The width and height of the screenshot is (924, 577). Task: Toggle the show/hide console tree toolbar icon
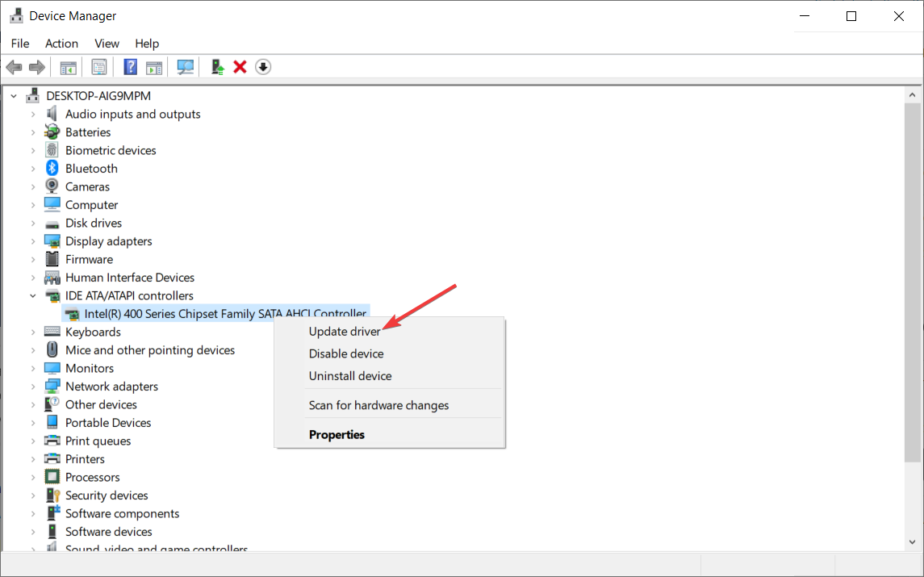pyautogui.click(x=69, y=67)
